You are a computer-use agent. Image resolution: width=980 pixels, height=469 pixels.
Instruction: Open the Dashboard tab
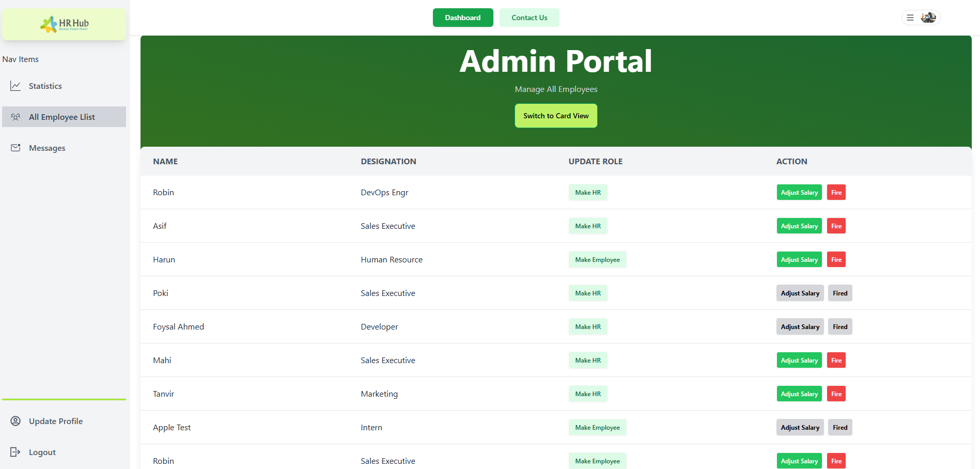tap(463, 18)
